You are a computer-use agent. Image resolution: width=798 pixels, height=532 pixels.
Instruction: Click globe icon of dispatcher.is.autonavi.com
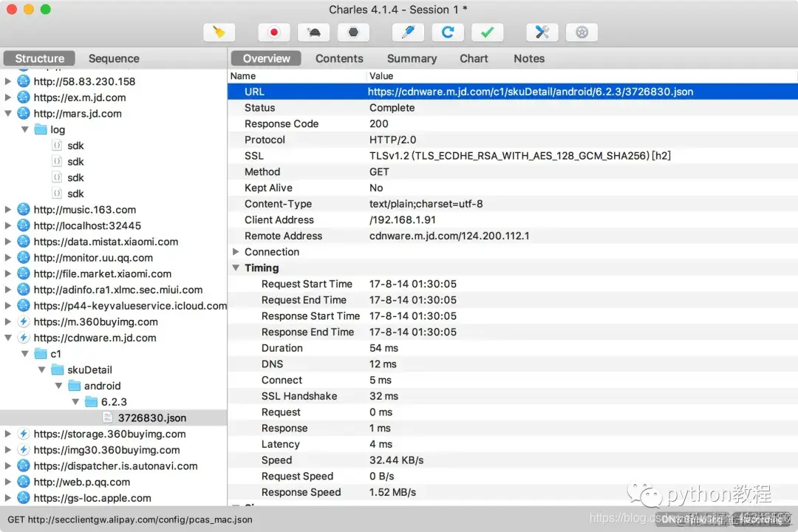pos(24,465)
